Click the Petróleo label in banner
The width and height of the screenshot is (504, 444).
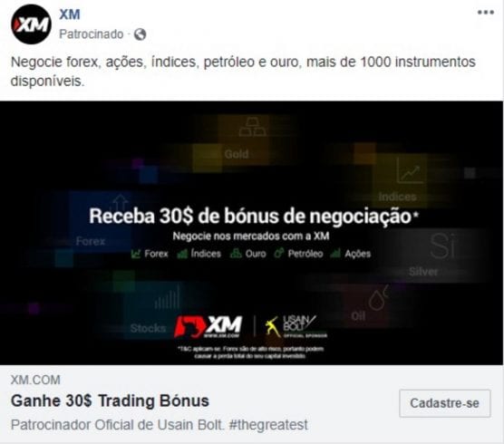(305, 254)
